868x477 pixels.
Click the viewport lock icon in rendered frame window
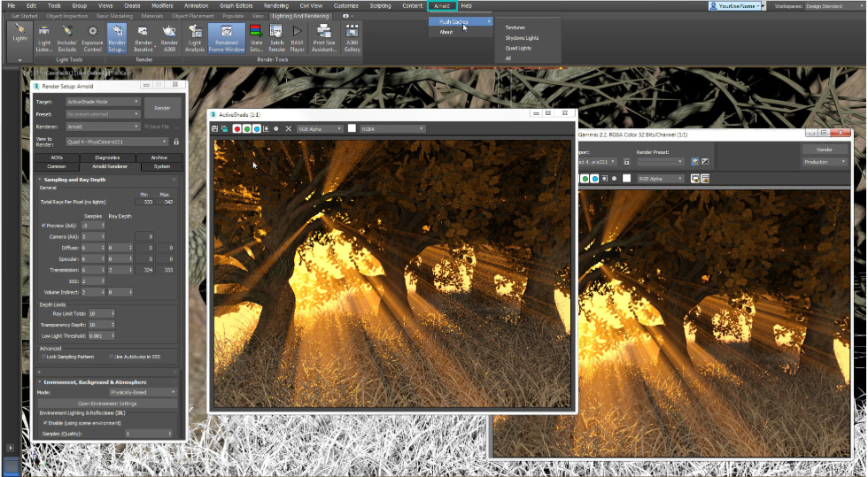tap(627, 162)
